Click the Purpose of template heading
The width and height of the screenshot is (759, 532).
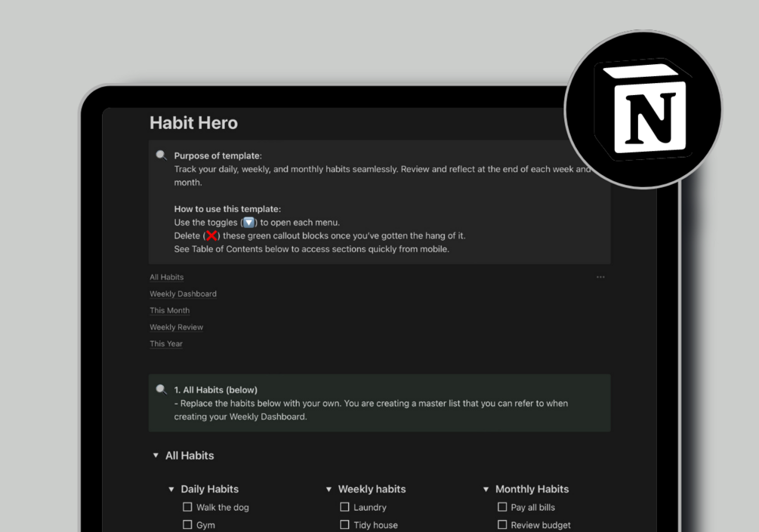(x=218, y=155)
